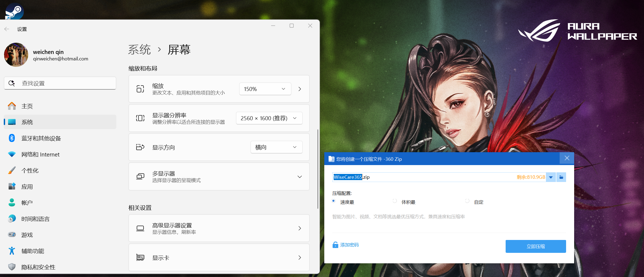This screenshot has height=277, width=644.
Task: Click the browse folder icon in 360 Zip
Action: (561, 177)
